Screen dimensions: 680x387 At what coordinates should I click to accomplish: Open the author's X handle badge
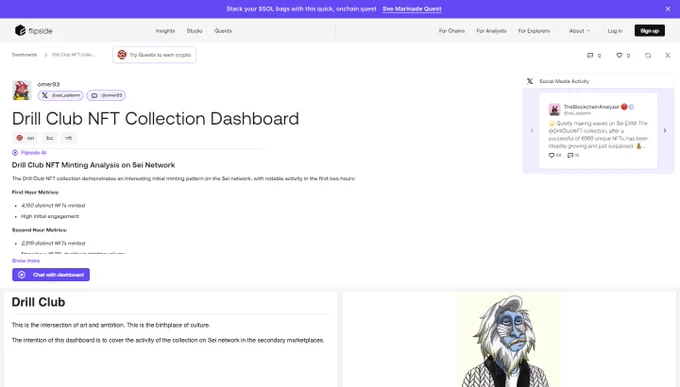coord(61,95)
